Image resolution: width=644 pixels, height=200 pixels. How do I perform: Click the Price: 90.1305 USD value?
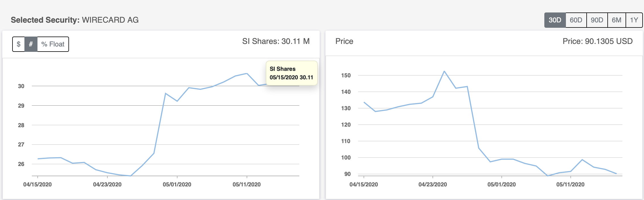[597, 41]
